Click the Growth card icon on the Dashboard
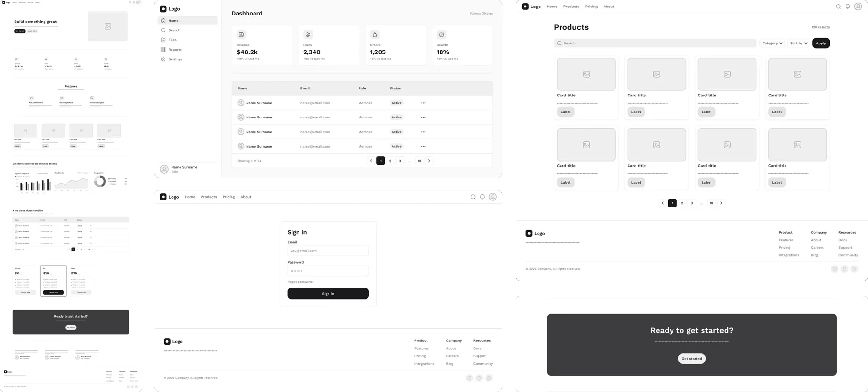This screenshot has width=868, height=392. pyautogui.click(x=441, y=35)
